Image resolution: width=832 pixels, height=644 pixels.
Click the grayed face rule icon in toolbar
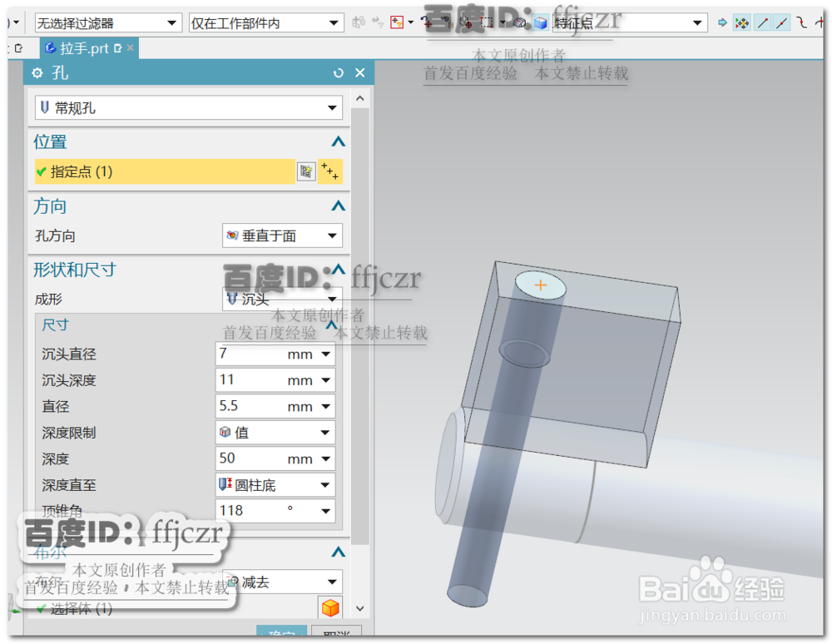tap(359, 22)
